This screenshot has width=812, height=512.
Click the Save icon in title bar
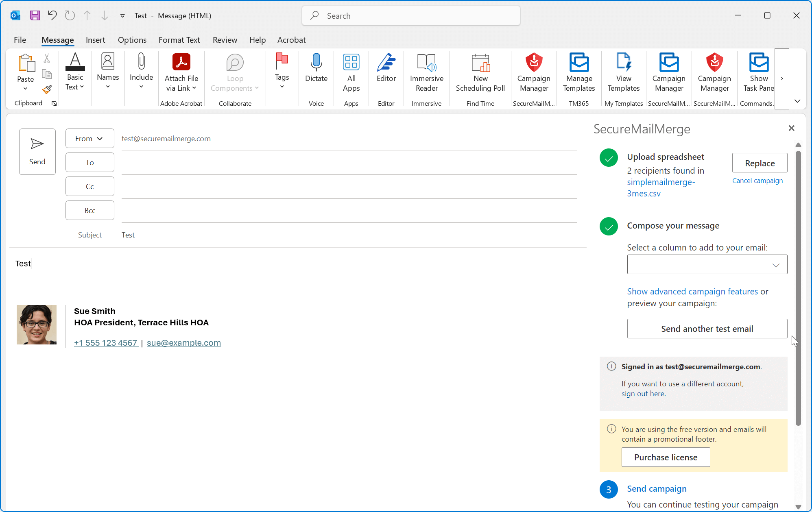[35, 15]
